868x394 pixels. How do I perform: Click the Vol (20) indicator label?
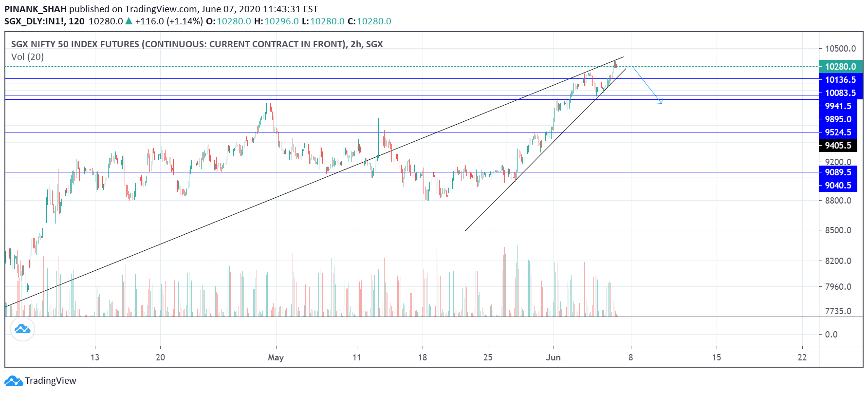tap(27, 57)
